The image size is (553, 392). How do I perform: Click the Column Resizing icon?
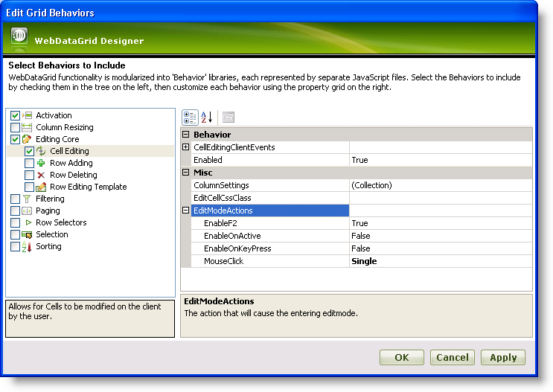click(x=28, y=127)
